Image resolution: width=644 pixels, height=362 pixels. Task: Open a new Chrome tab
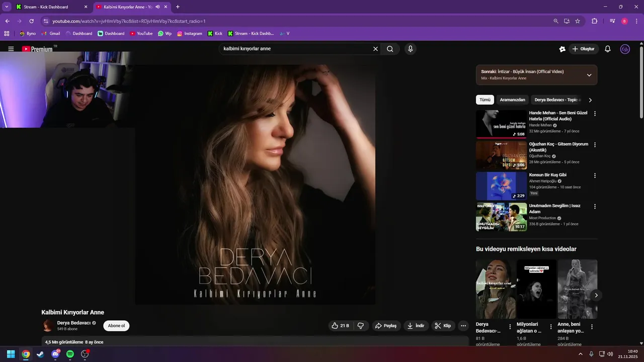pyautogui.click(x=178, y=7)
